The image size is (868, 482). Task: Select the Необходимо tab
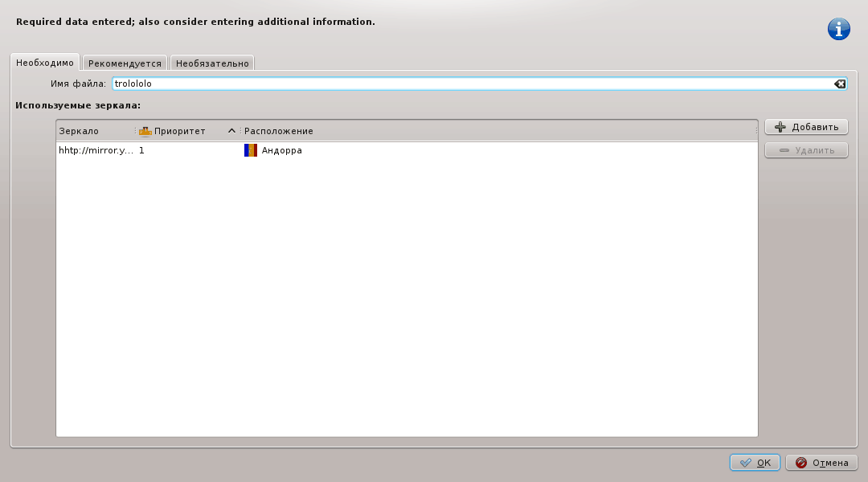pos(44,61)
